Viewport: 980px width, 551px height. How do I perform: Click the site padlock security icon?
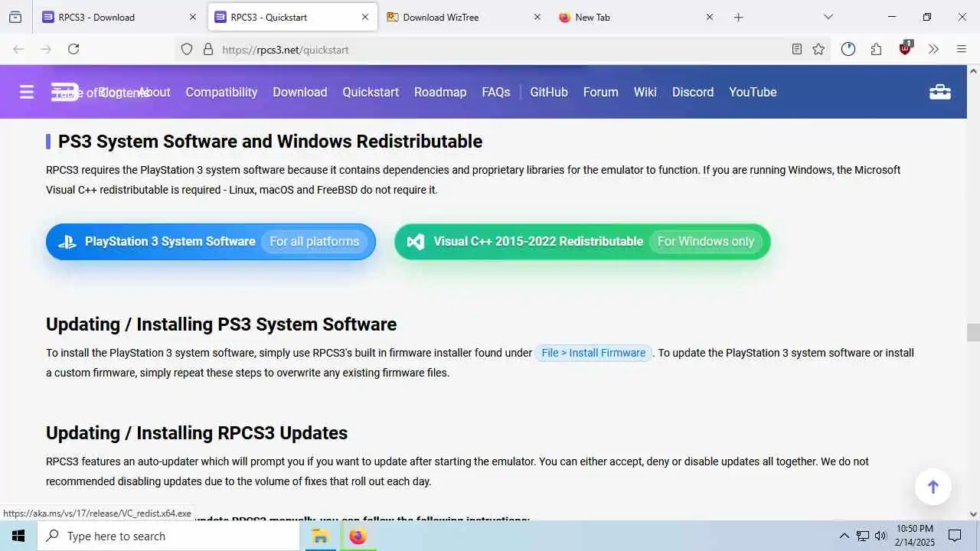(x=207, y=49)
